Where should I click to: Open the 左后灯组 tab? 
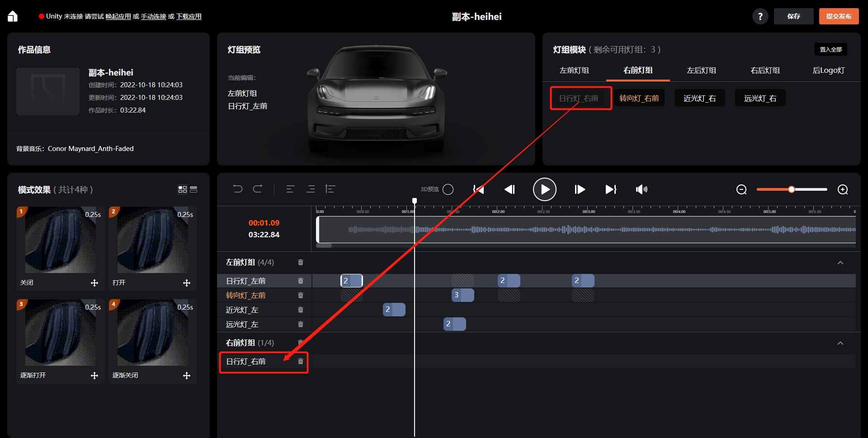click(x=702, y=70)
